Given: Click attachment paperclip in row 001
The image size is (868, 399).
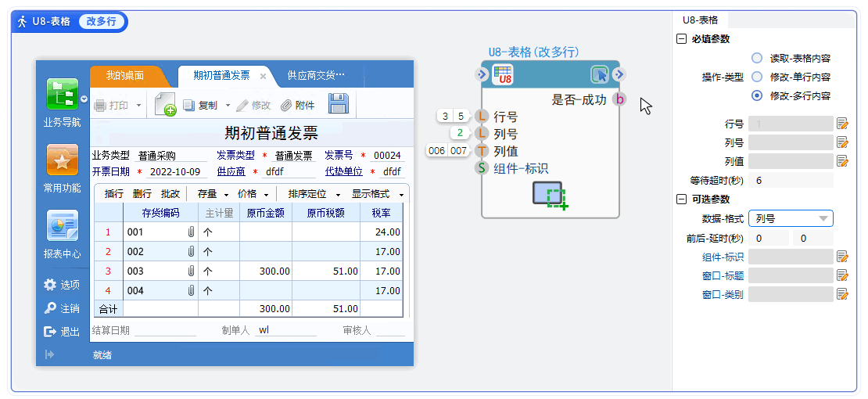Looking at the screenshot, I should (191, 232).
